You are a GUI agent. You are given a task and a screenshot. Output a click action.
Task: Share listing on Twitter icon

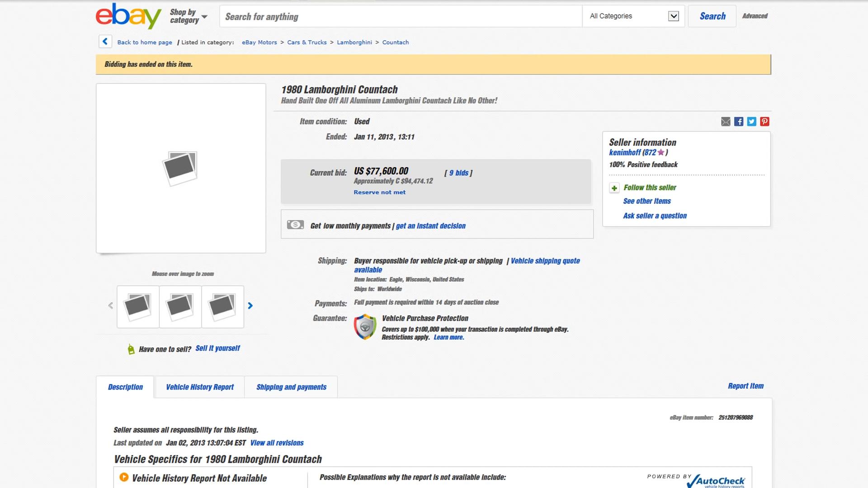[x=751, y=122]
